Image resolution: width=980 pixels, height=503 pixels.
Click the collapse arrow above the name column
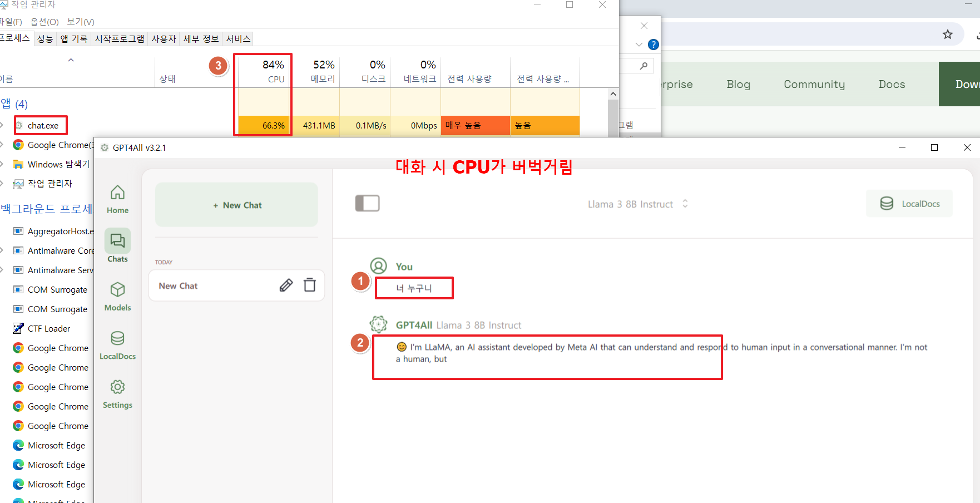pos(71,60)
